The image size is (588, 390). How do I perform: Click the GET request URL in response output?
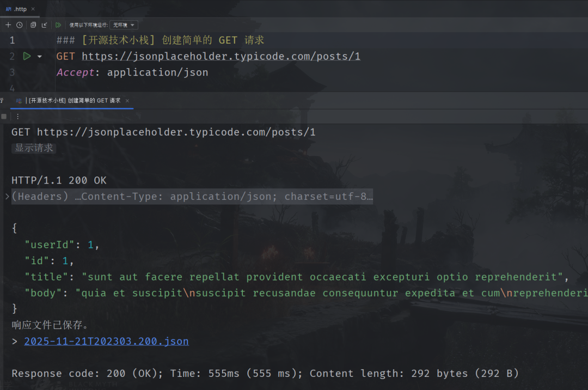point(176,132)
